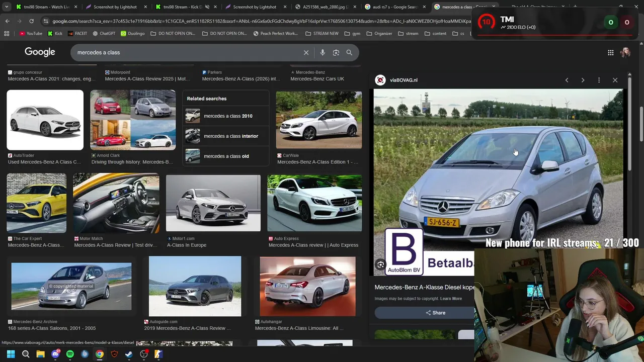
Task: Open the Learn More copyright link
Action: [x=451, y=299]
